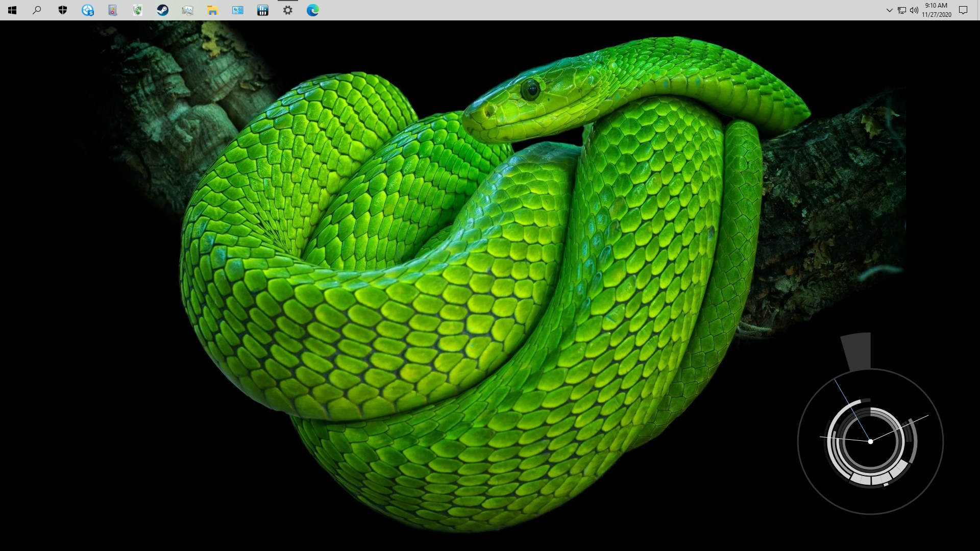Image resolution: width=980 pixels, height=551 pixels.
Task: Click the circular clock desktop widget
Action: 870,441
